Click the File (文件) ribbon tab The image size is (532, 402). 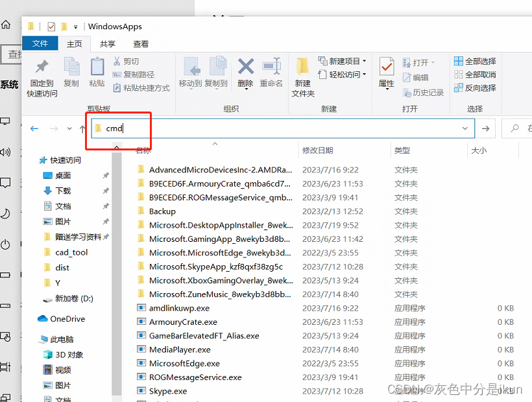pos(40,43)
